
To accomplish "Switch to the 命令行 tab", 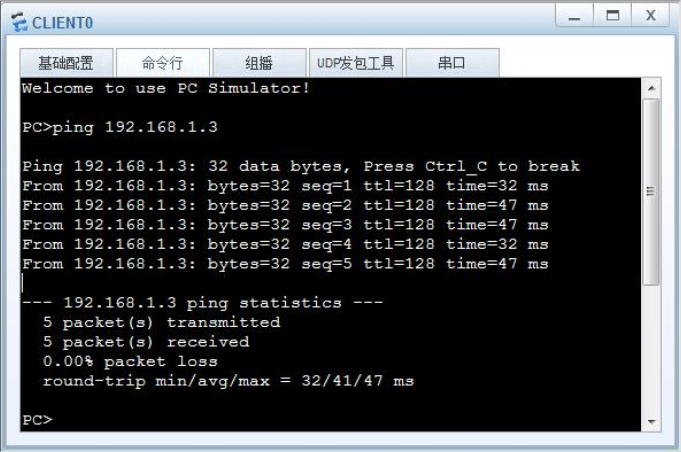I will coord(163,63).
